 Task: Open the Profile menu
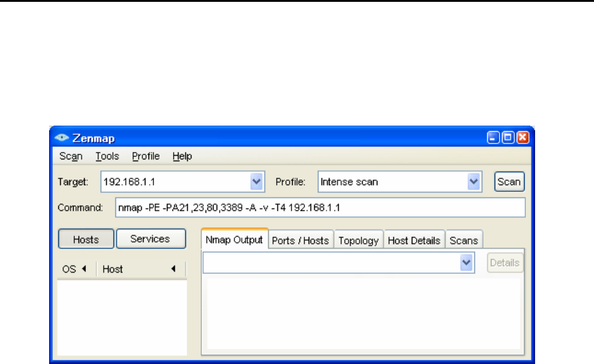tap(146, 156)
